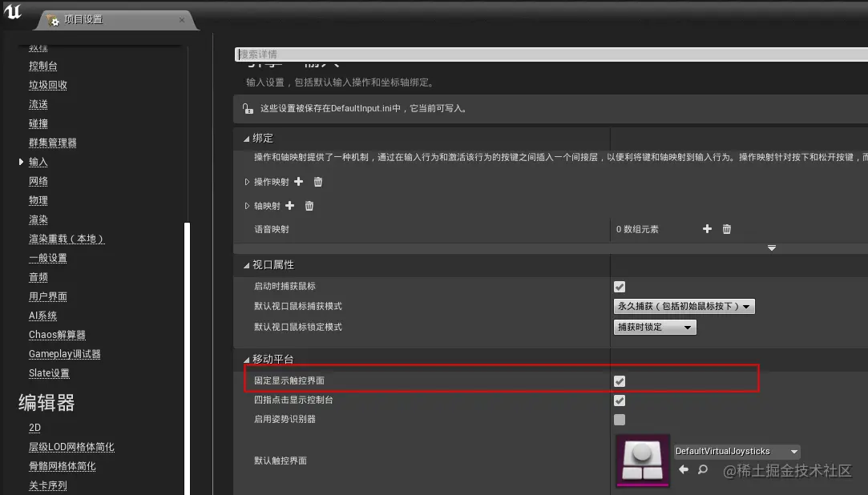
Task: Expand the 轴映射 list
Action: (x=247, y=206)
